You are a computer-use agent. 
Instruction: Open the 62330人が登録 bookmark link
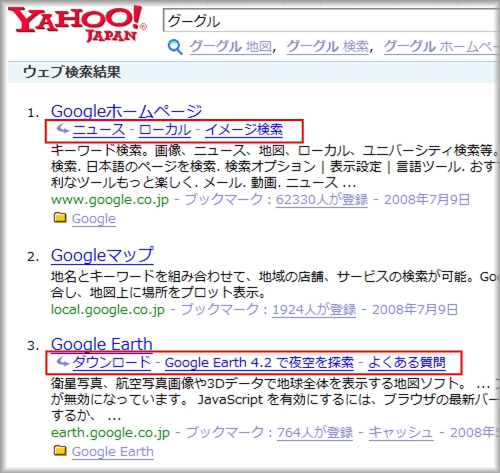(322, 200)
